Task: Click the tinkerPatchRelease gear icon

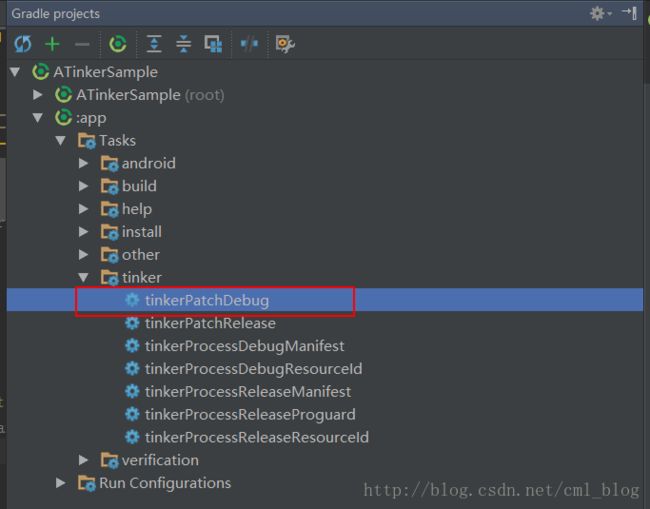Action: click(x=132, y=323)
